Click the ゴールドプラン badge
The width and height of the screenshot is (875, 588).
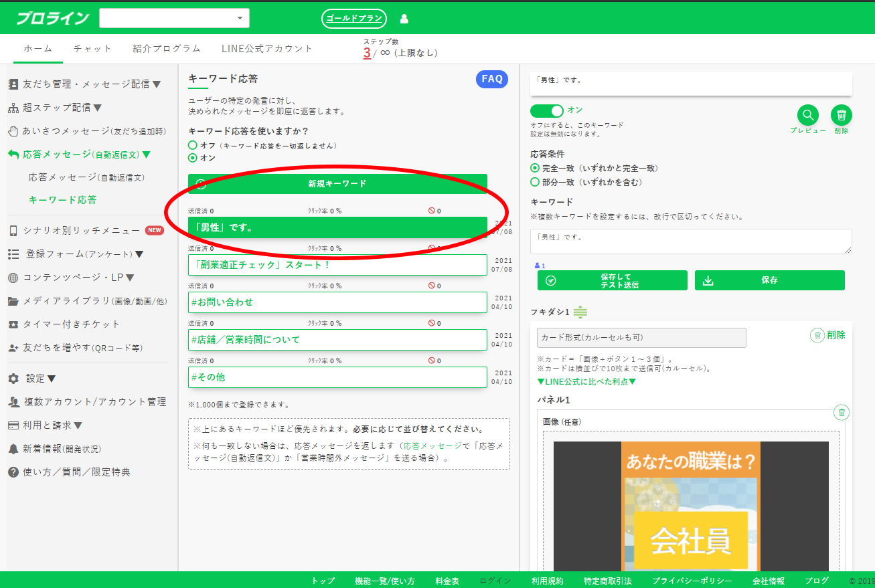point(354,19)
